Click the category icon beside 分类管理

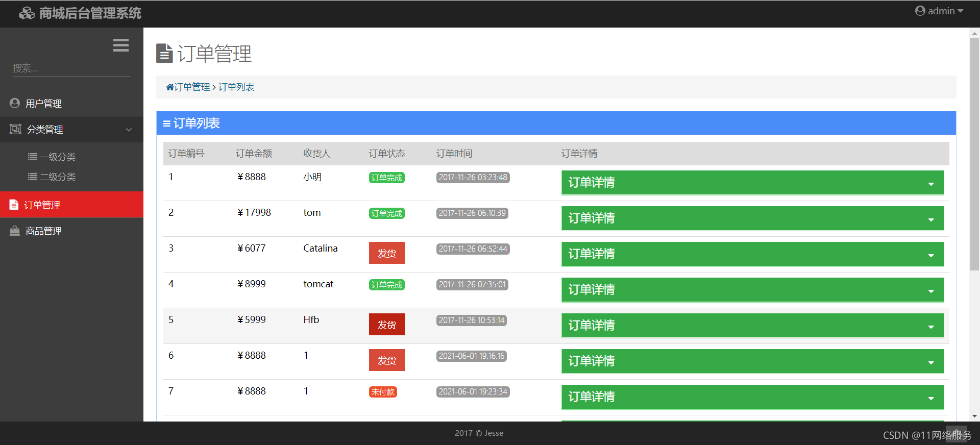[x=15, y=129]
